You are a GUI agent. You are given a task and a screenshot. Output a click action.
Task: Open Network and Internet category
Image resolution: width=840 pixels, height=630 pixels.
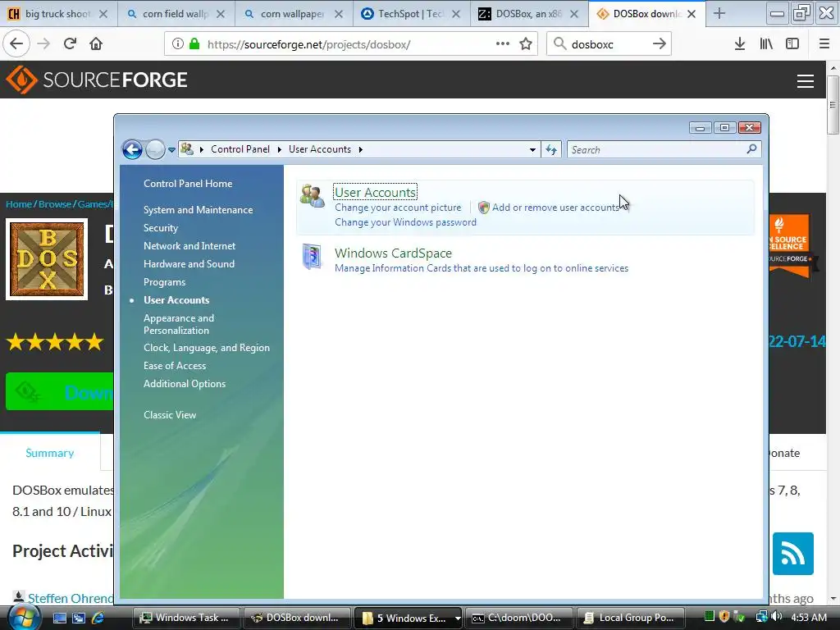(x=189, y=246)
